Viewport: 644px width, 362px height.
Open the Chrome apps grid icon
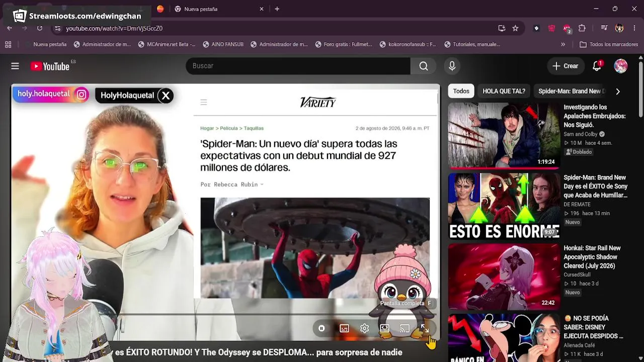[8, 44]
